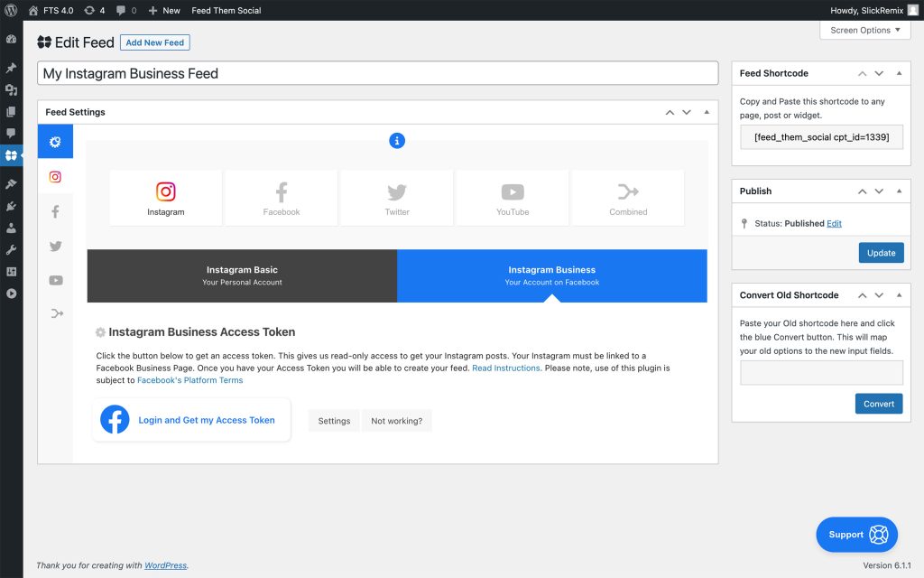924x578 pixels.
Task: Choose the Combined feed type card
Action: click(628, 198)
